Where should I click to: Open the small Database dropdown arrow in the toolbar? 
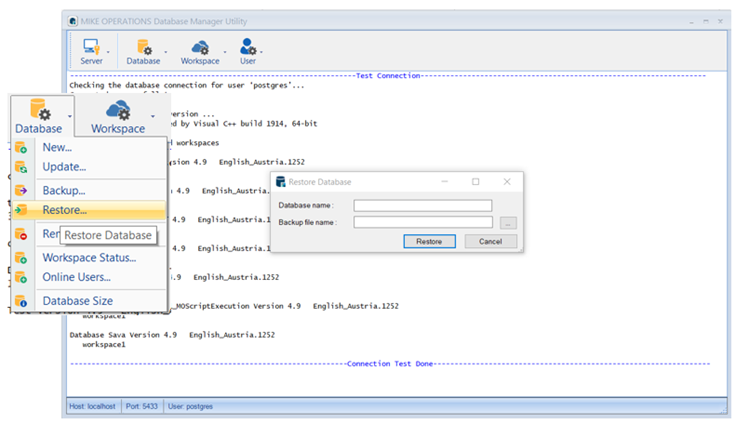(166, 52)
